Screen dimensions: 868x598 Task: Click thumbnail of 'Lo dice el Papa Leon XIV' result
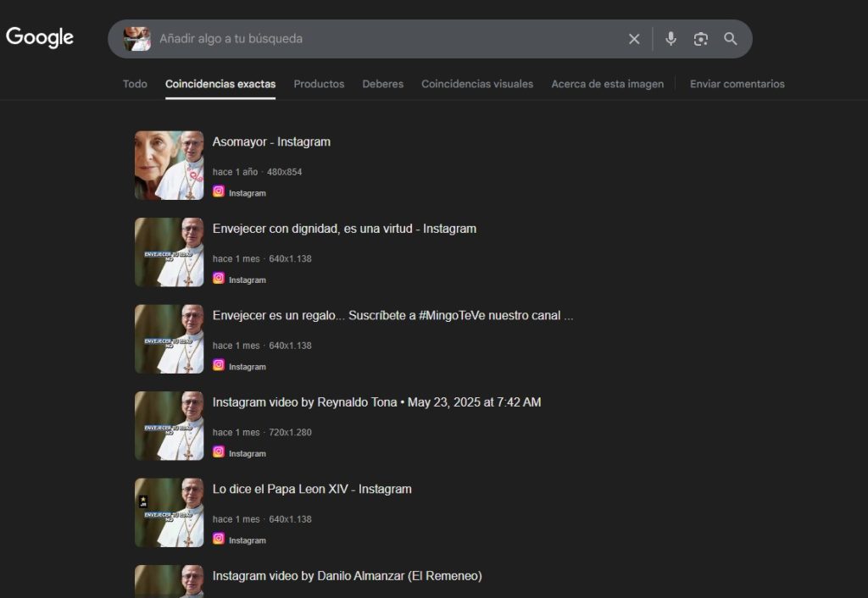(x=169, y=512)
